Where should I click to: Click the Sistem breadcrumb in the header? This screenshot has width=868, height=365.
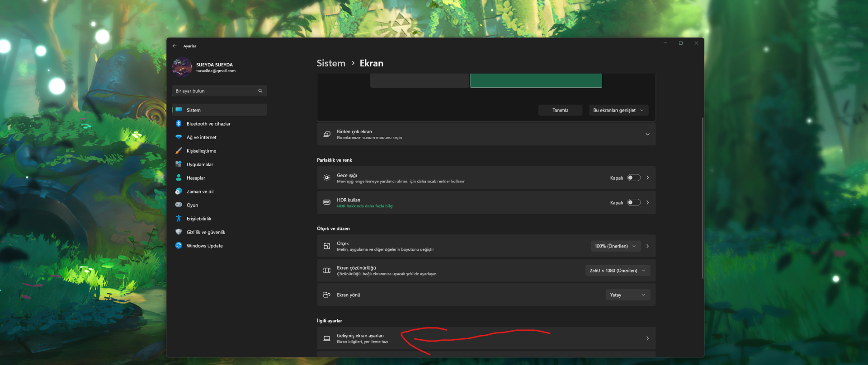[331, 63]
